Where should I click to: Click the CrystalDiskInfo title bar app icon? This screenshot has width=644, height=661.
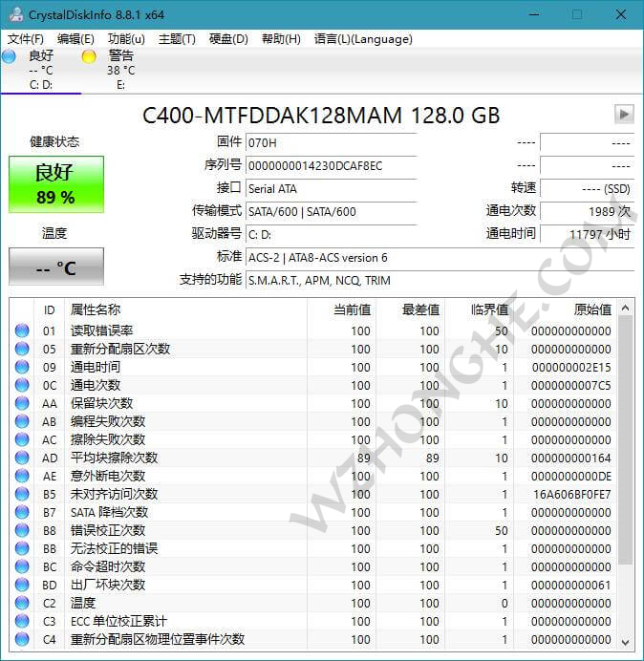pyautogui.click(x=16, y=14)
